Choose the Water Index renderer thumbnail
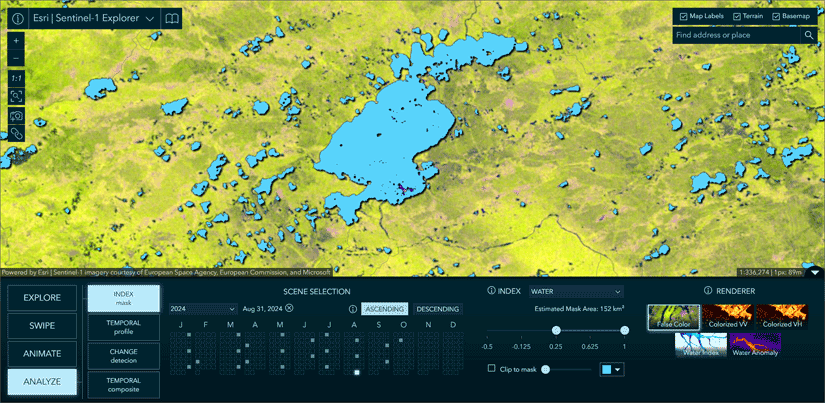The width and height of the screenshot is (825, 403). tap(700, 345)
